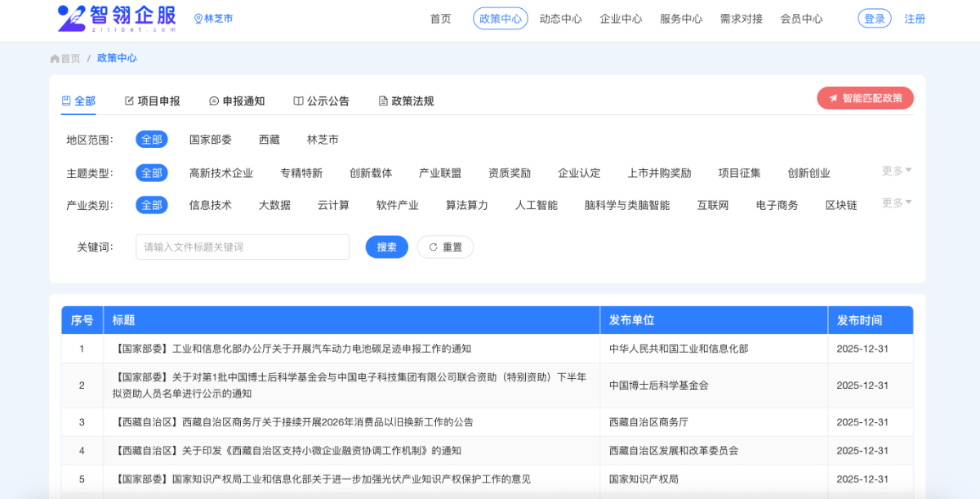Click the home icon in breadcrumb

click(x=55, y=59)
